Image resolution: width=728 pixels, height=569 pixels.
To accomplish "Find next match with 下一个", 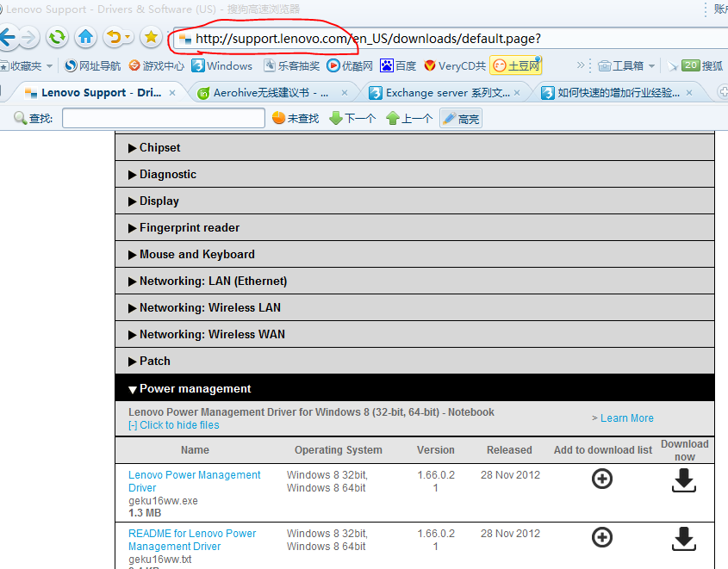I will coord(352,118).
